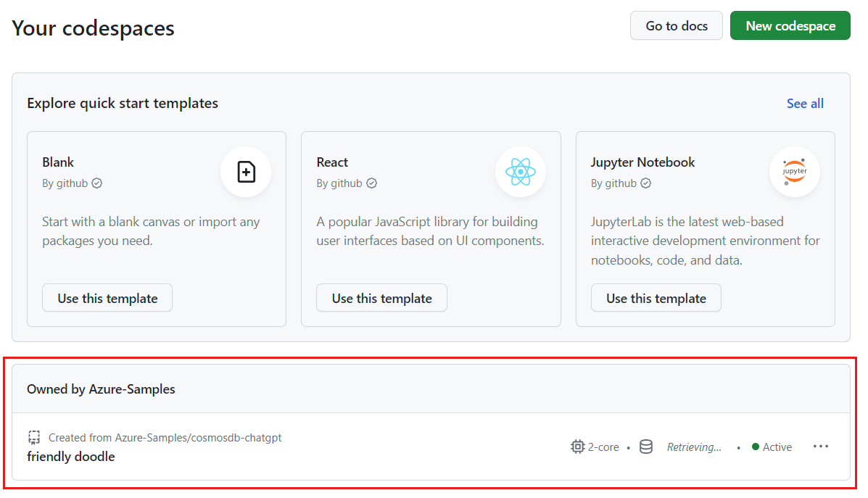This screenshot has width=868, height=498.
Task: Use the Jupyter Notebook template
Action: 656,297
